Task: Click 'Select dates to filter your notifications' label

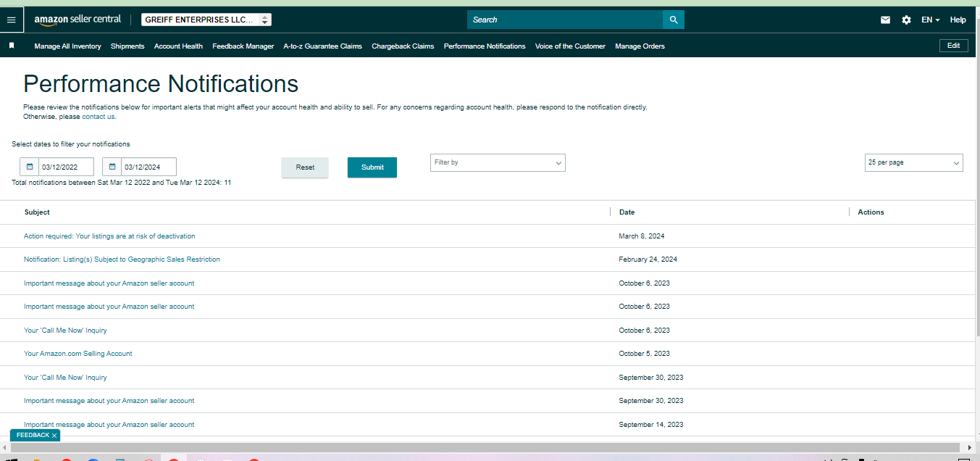Action: tap(71, 144)
